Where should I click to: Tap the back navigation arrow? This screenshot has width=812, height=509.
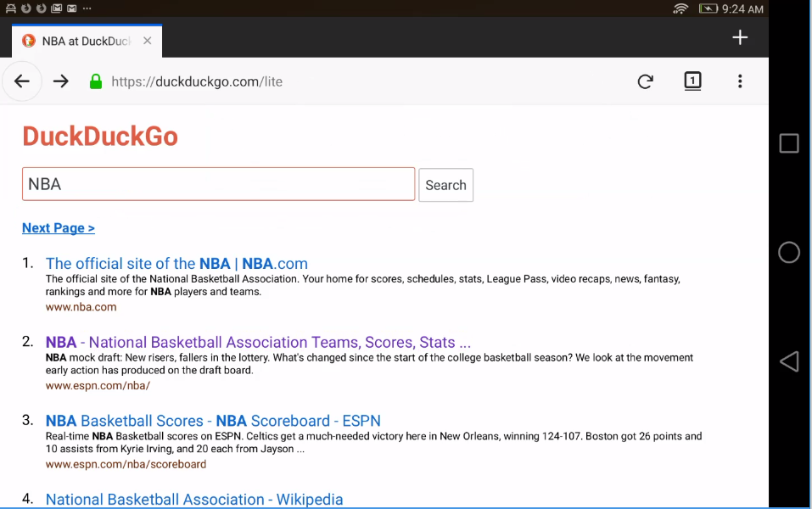pyautogui.click(x=21, y=81)
